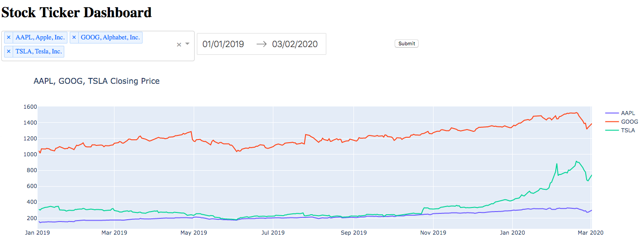Viewport: 644px width, 241px height.
Task: Open the ticker dropdown arrow
Action: (x=187, y=44)
